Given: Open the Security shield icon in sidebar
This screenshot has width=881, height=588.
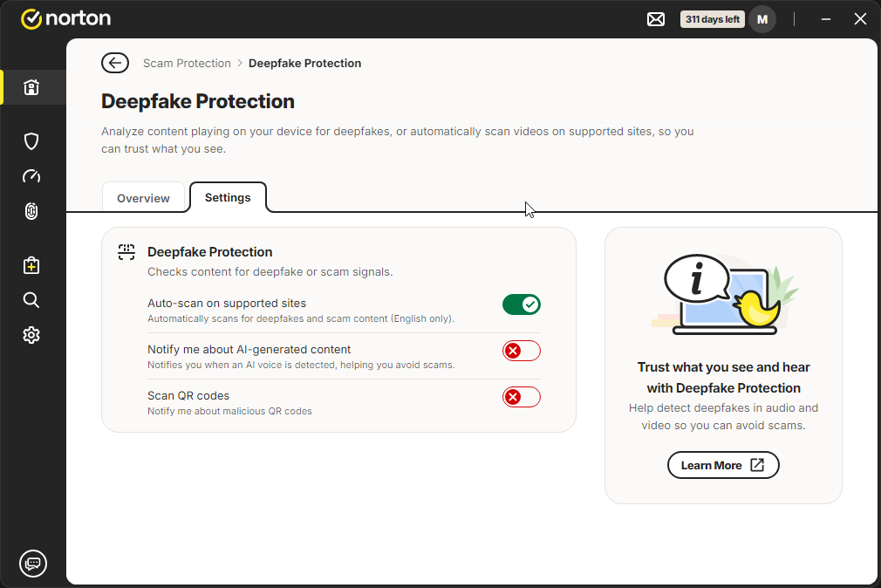Looking at the screenshot, I should 31,141.
